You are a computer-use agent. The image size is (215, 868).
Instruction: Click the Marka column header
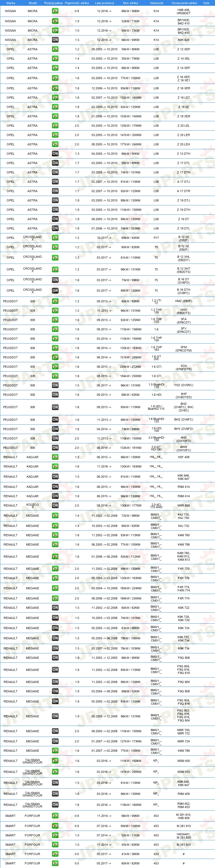(x=11, y=3)
